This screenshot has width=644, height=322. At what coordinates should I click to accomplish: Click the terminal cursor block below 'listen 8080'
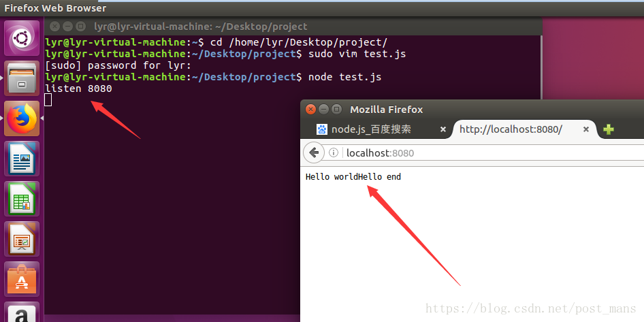pos(48,100)
